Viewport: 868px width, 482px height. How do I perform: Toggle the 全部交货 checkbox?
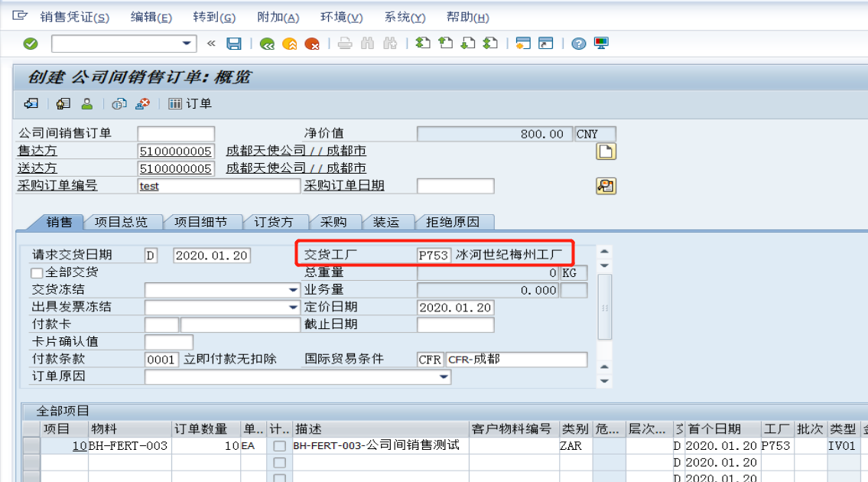pyautogui.click(x=37, y=272)
